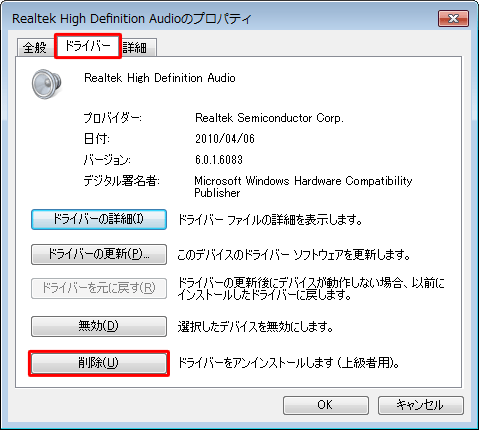Click the rollback description starting ドライバーの更新後に
479x430 pixels.
[x=311, y=289]
